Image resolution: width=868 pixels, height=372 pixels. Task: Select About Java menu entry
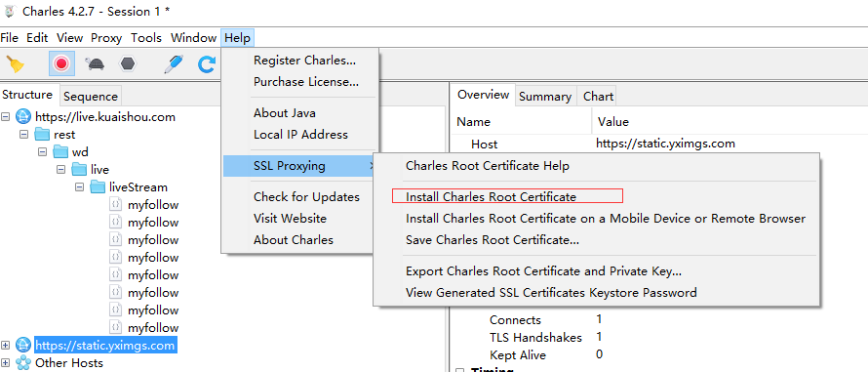[x=300, y=113]
